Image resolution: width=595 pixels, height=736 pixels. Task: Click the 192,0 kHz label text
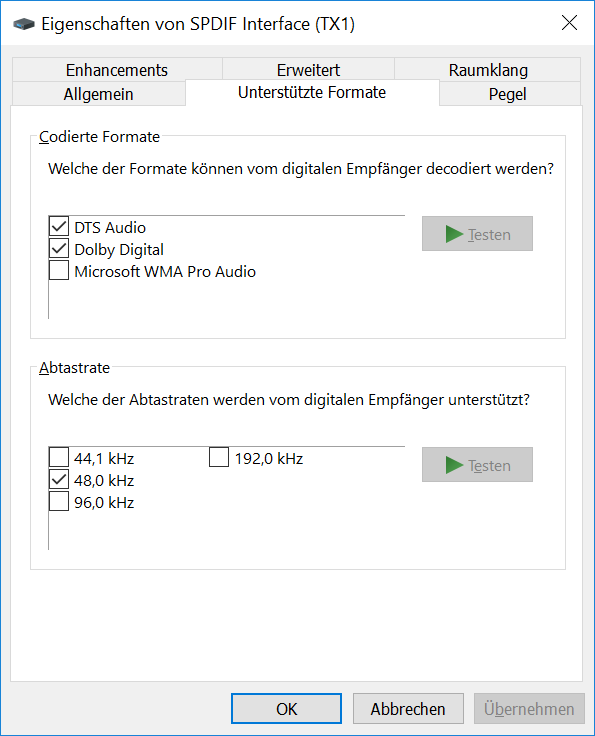click(269, 459)
